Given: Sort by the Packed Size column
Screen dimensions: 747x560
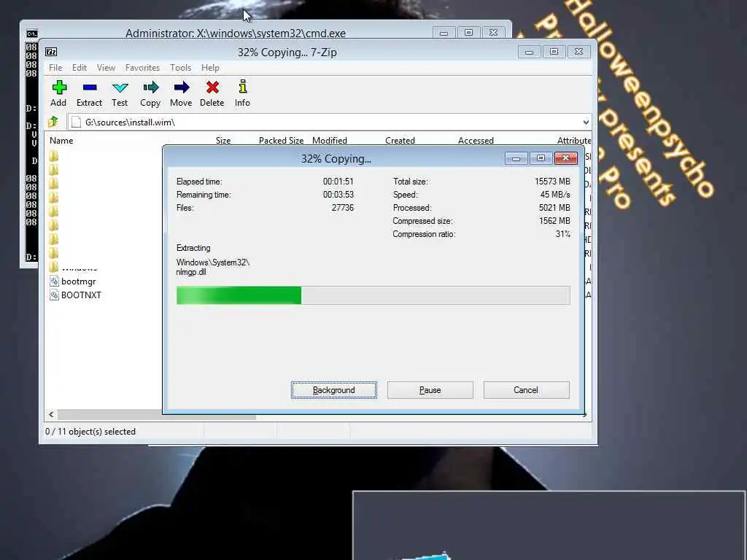Looking at the screenshot, I should point(281,141).
